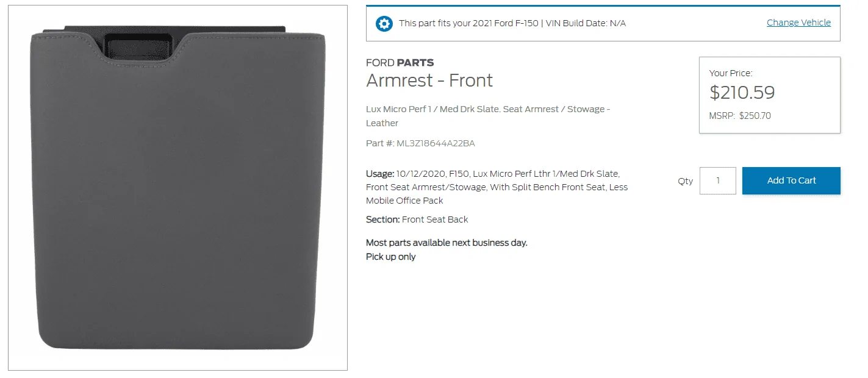Click the Usage label
The image size is (868, 378).
(x=379, y=174)
